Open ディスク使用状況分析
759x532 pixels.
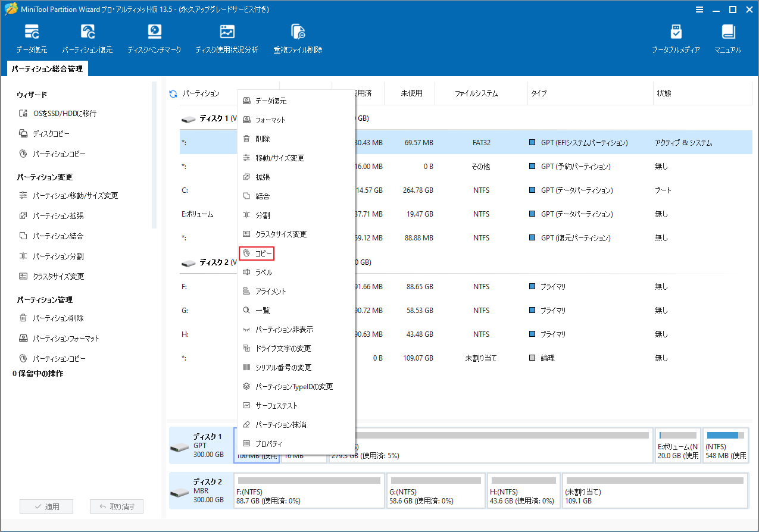click(x=227, y=37)
